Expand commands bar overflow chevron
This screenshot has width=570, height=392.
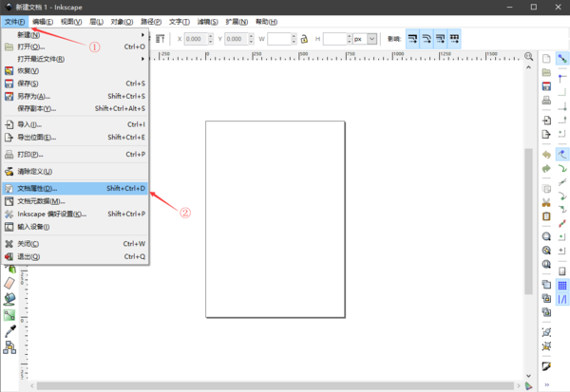(546, 384)
